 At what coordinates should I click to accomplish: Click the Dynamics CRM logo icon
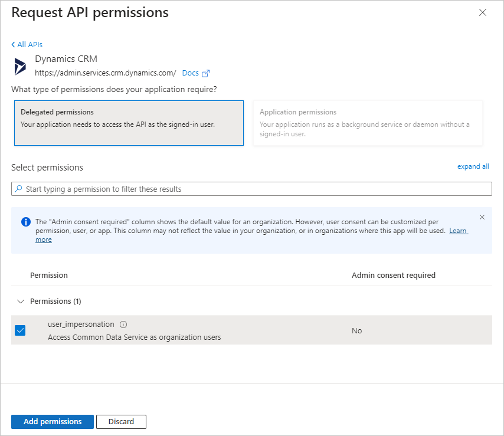20,67
